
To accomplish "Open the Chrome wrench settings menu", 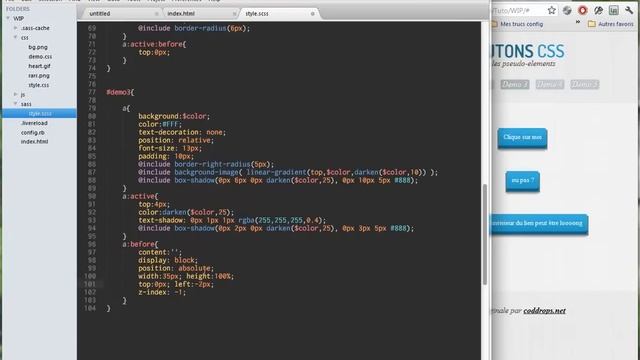I will [x=629, y=10].
